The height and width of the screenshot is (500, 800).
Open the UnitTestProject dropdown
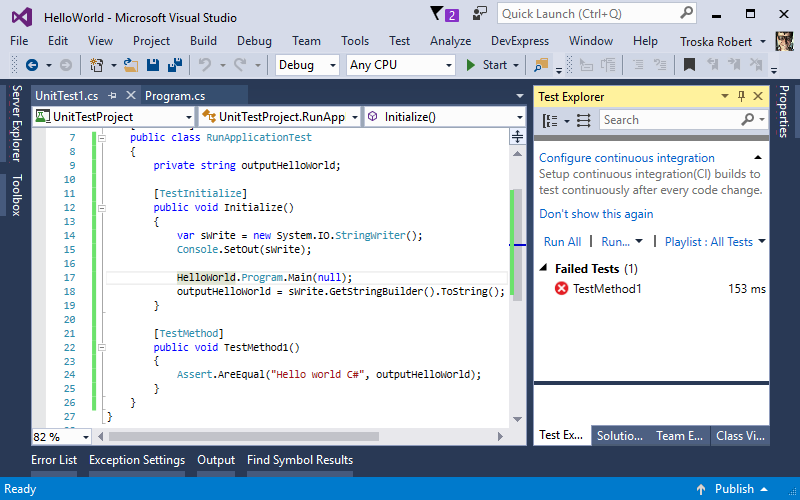click(189, 117)
